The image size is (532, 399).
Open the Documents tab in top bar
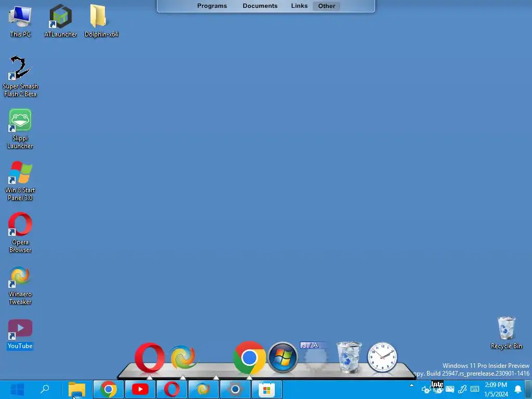[260, 6]
